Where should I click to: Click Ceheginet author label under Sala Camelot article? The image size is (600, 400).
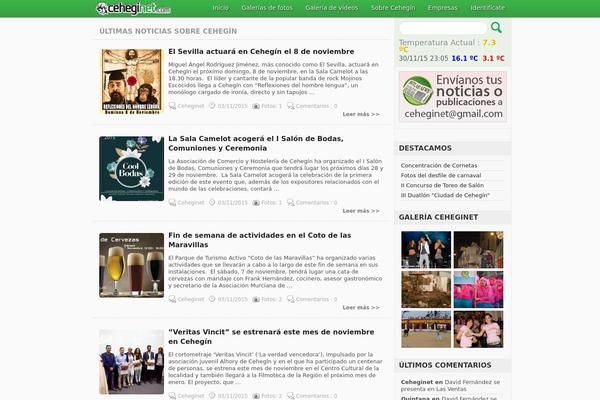tap(191, 202)
